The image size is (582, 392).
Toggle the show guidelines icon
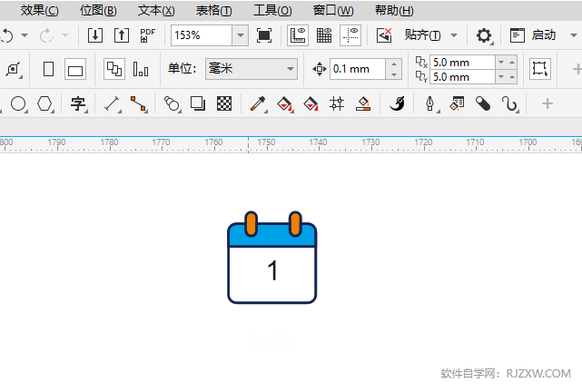coord(350,35)
